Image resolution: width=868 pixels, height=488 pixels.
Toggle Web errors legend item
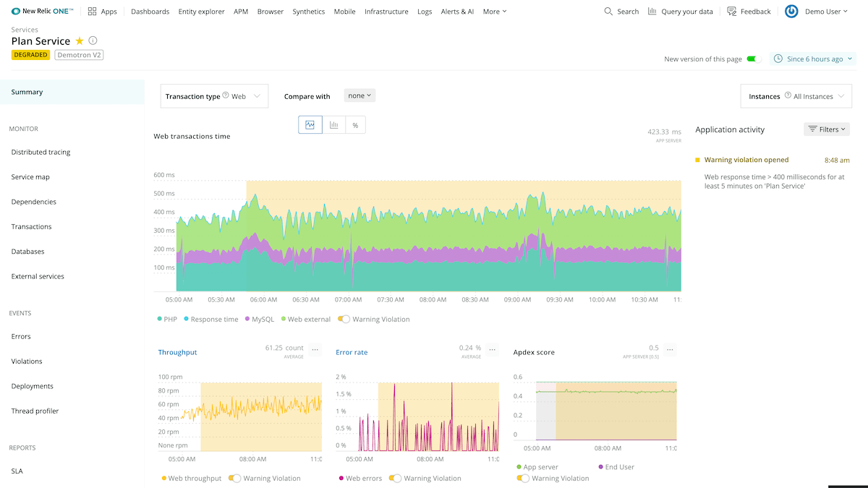click(359, 478)
